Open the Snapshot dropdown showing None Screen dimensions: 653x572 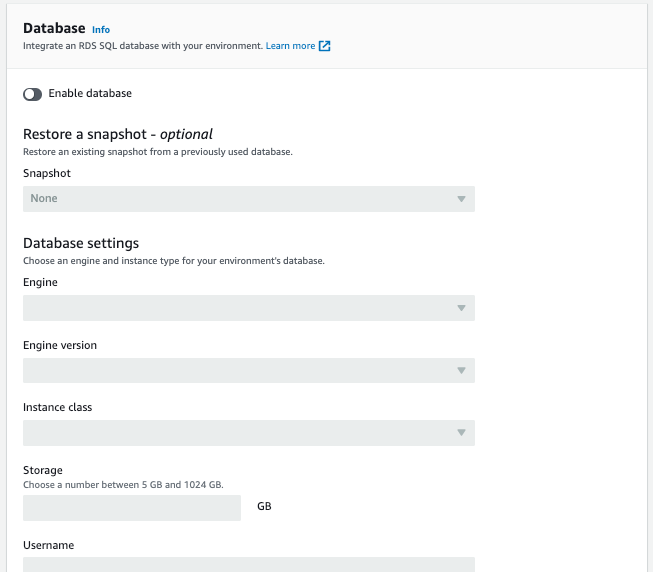(x=240, y=199)
